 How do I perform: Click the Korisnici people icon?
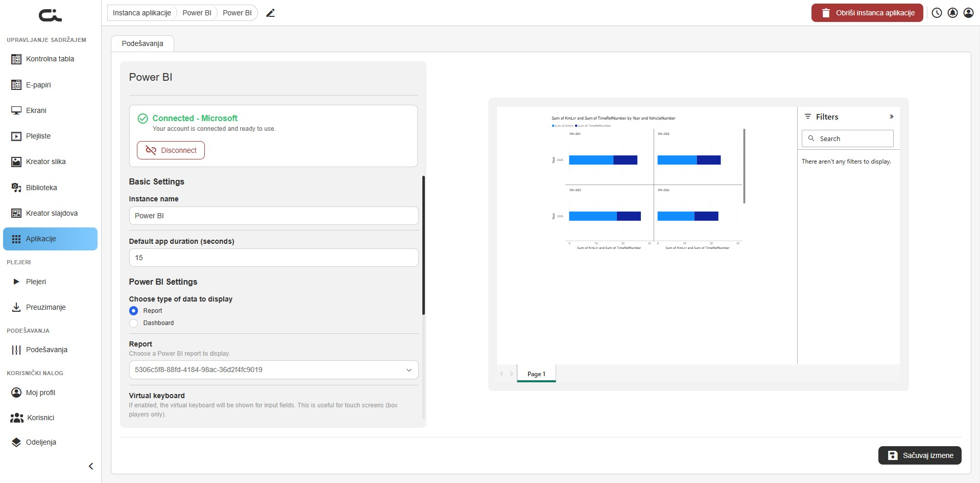[17, 418]
